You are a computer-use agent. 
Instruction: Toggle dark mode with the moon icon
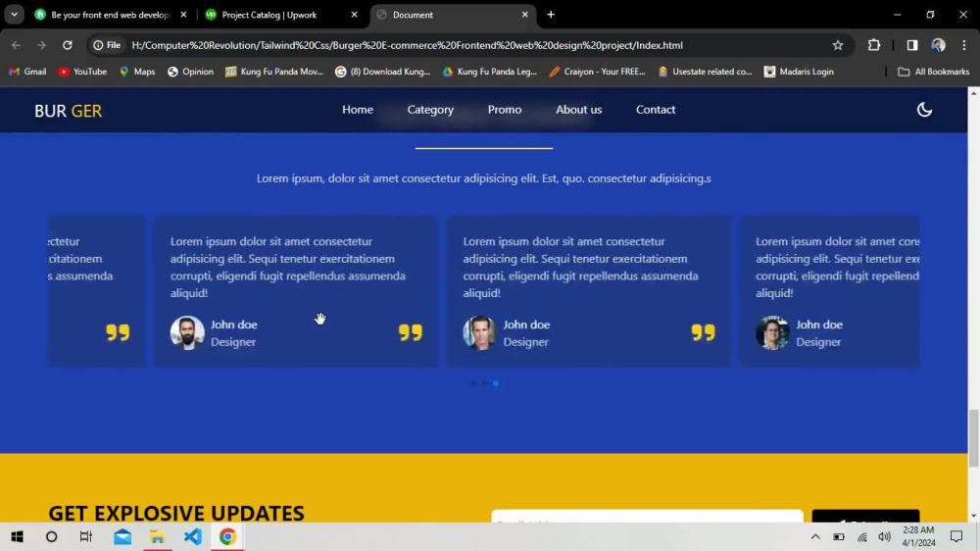pos(924,110)
